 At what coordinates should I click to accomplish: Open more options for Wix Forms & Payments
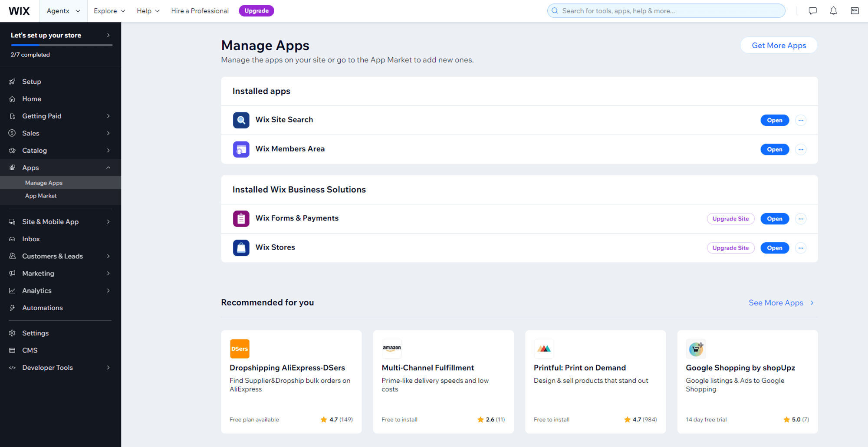point(801,219)
